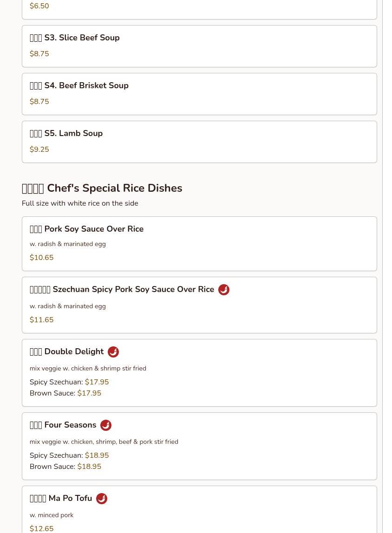Viewport: 392px width, 533px height.
Task: Click spicy icon beside Szechuan Spicy Pork
Action: point(223,290)
